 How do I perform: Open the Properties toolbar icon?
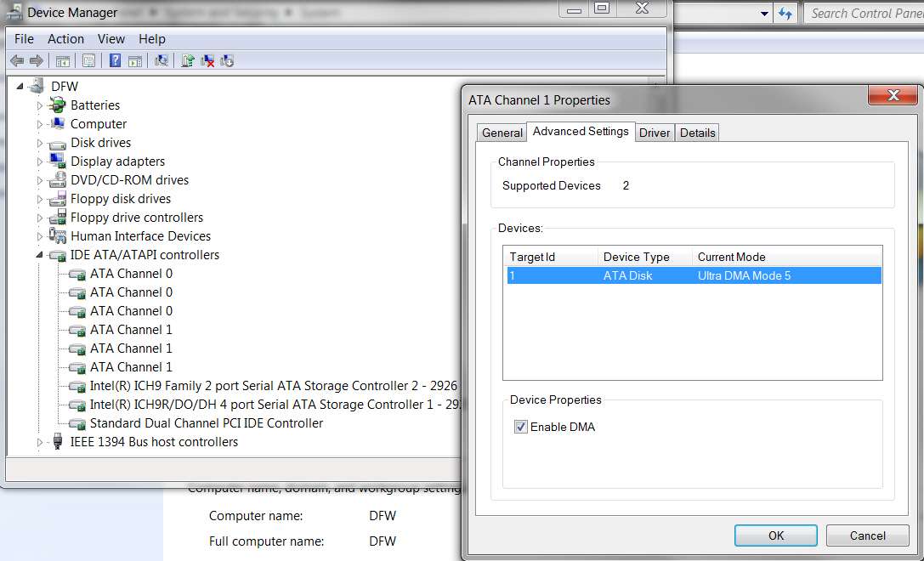(x=88, y=60)
